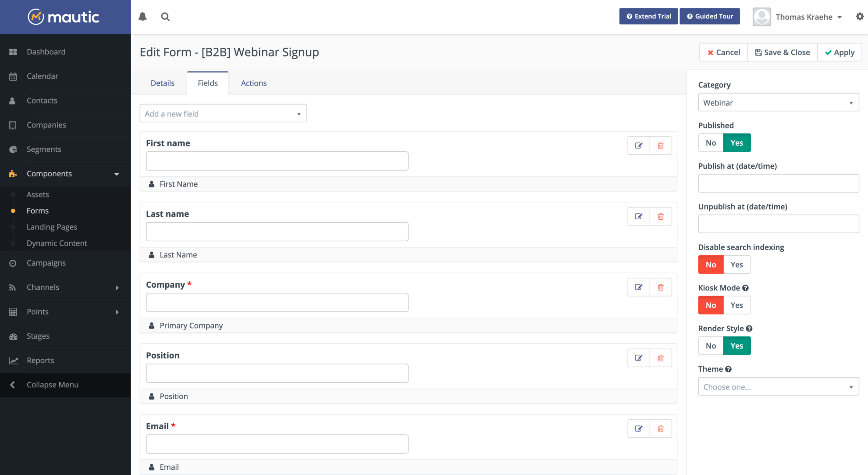
Task: Turn Kiosk Mode on
Action: pos(737,305)
